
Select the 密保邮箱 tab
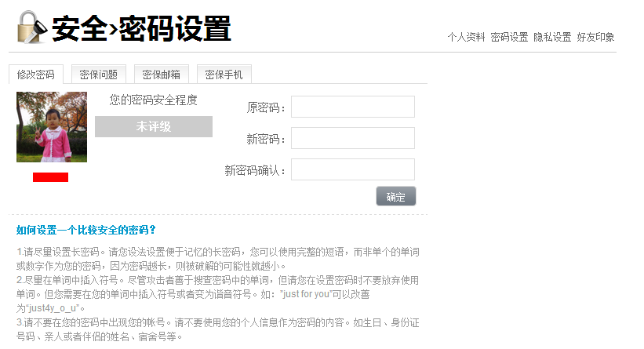tap(162, 75)
